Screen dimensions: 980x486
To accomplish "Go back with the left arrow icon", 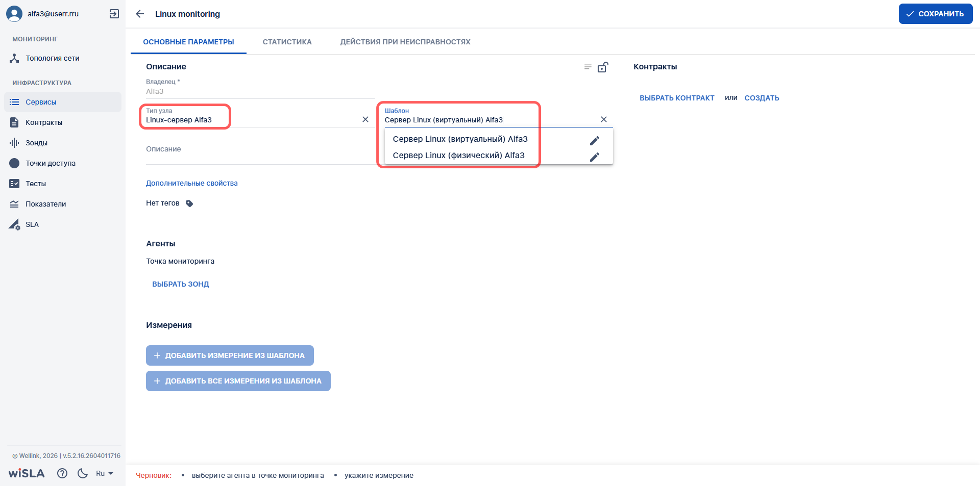I will (140, 14).
